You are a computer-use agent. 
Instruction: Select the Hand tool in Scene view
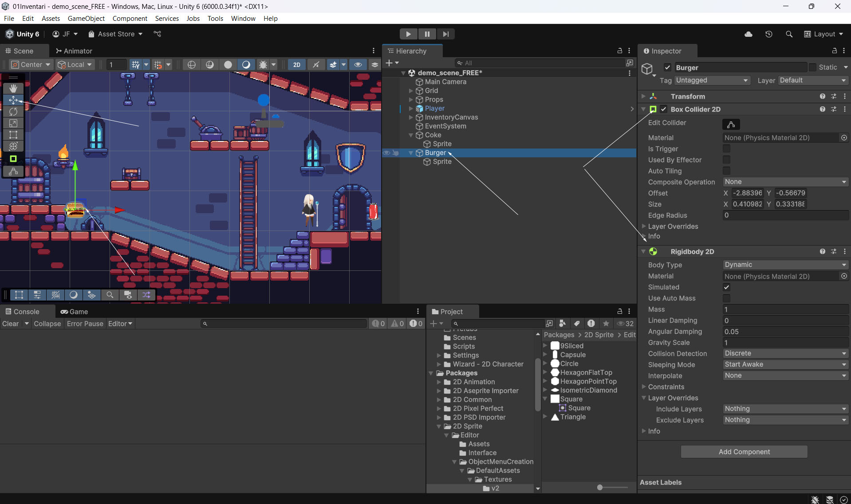pyautogui.click(x=13, y=89)
